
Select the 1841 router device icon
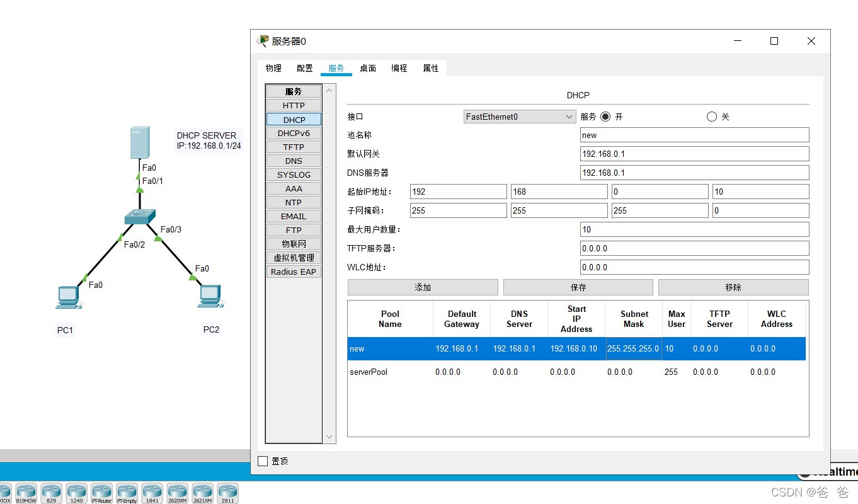pos(152,493)
